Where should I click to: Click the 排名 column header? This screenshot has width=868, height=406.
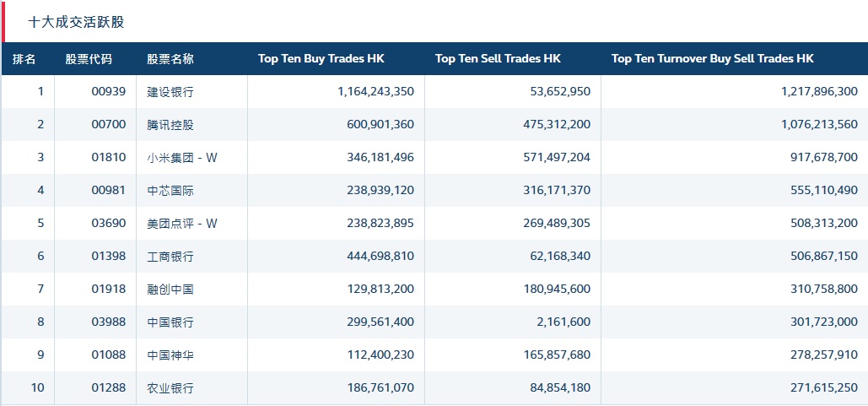pos(24,59)
